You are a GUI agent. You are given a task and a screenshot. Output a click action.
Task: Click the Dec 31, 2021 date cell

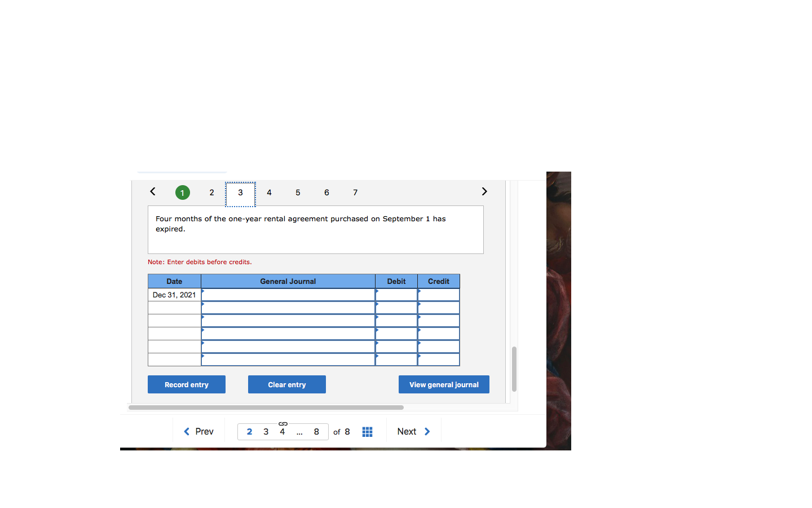click(x=174, y=294)
